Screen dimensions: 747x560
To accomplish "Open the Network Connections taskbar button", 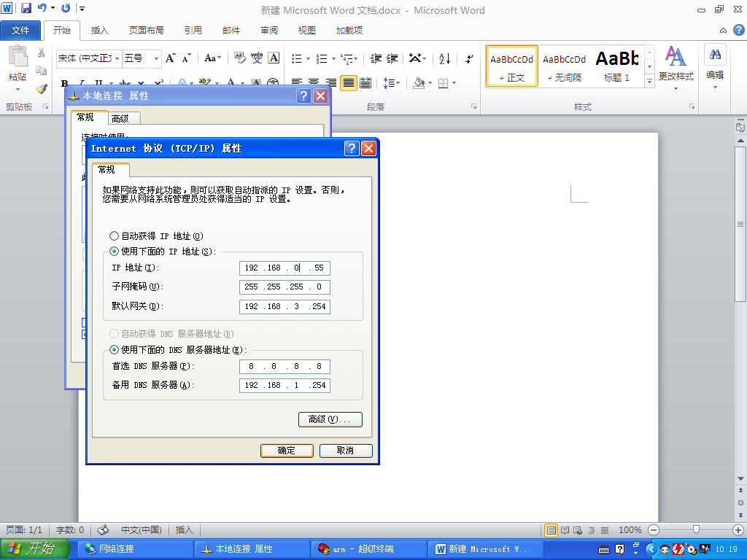I will 135,549.
